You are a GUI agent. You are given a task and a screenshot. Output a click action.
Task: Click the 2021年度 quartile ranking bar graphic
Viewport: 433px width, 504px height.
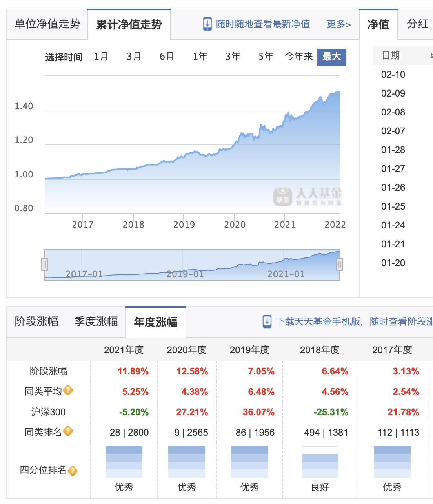[x=124, y=462]
